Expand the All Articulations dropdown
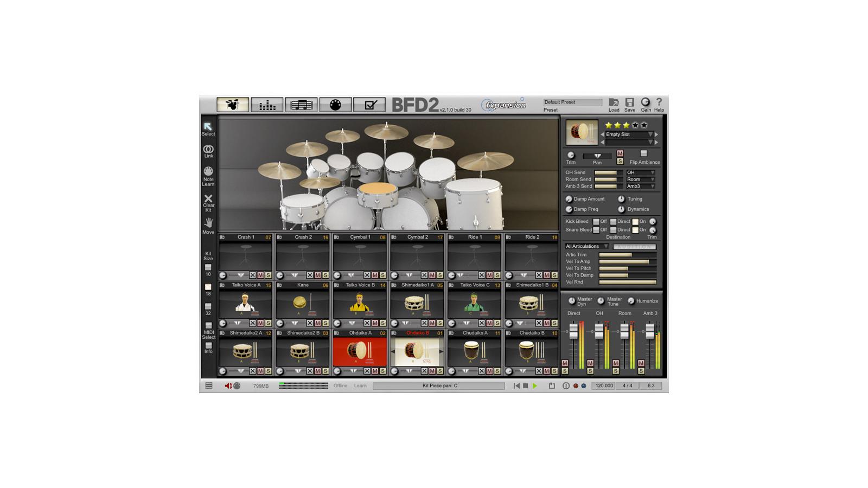This screenshot has width=868, height=488. pyautogui.click(x=587, y=247)
